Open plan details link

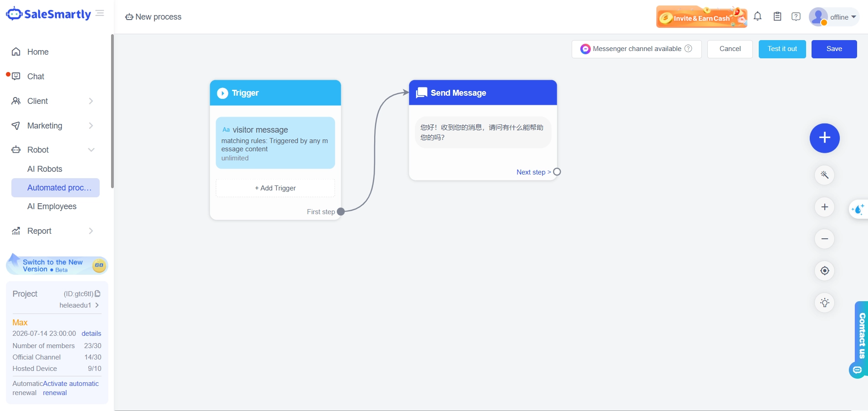point(91,334)
